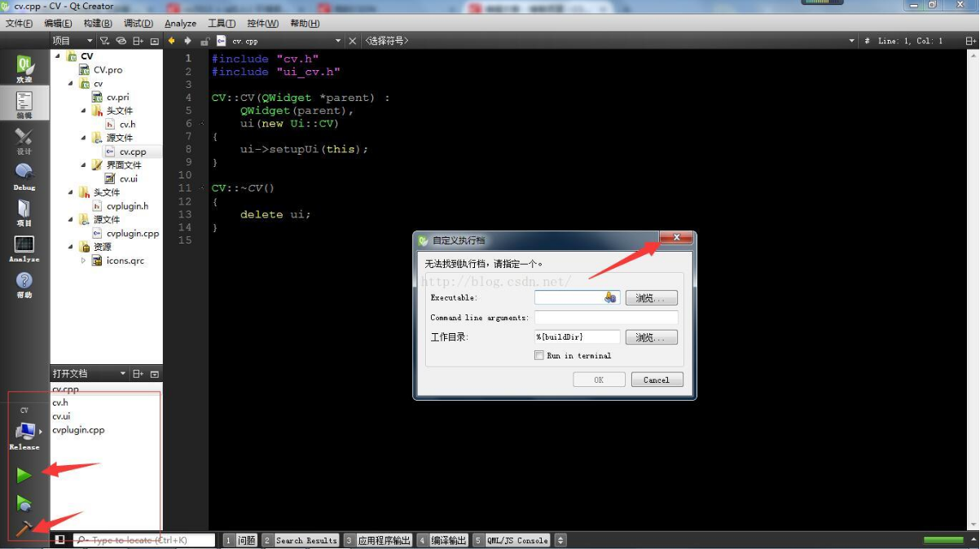Enable Run in terminal checkbox
The image size is (980, 549).
tap(539, 355)
